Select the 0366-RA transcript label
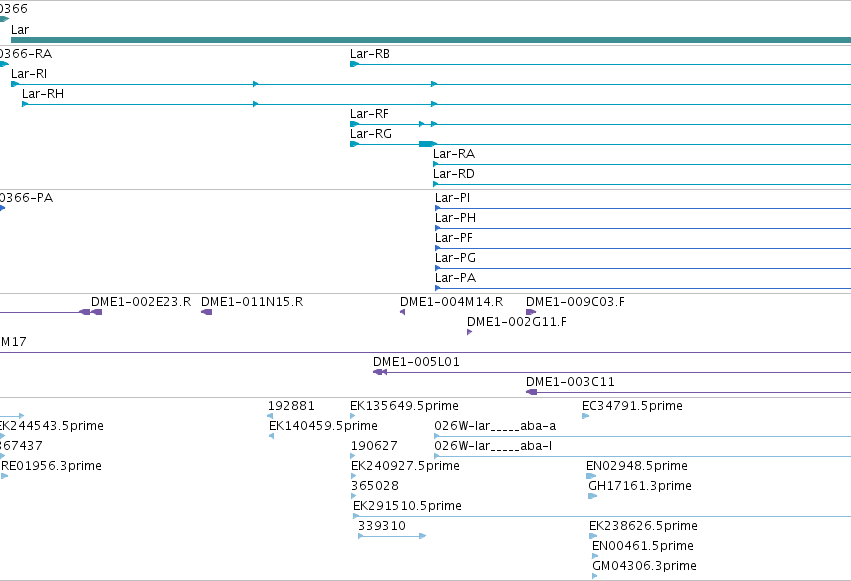Screen dimensions: 851x581 pos(26,54)
